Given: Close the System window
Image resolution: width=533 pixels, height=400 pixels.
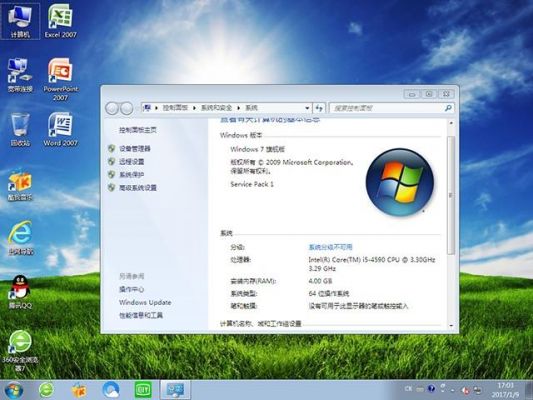Looking at the screenshot, I should 446,94.
